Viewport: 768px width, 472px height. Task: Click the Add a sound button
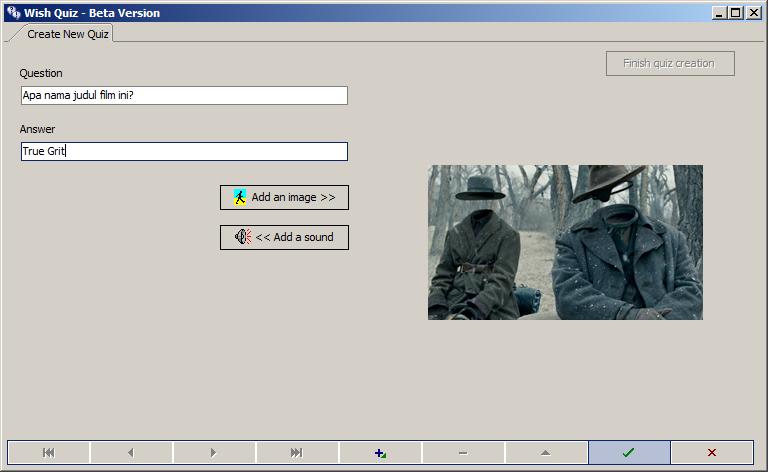(284, 237)
